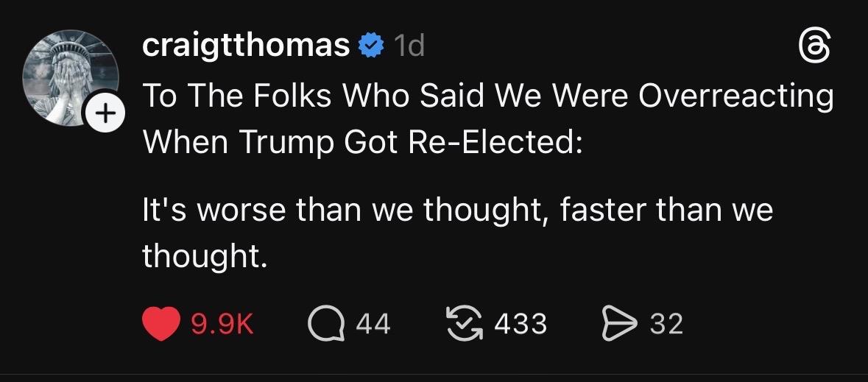
Task: Click the "When Trump Got Re-Elected:" line
Action: tap(362, 140)
